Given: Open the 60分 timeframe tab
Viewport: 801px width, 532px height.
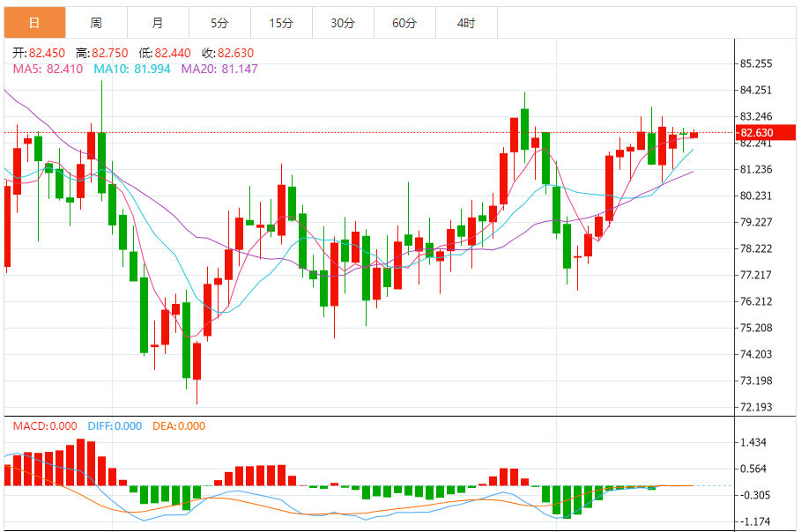Looking at the screenshot, I should click(x=404, y=23).
